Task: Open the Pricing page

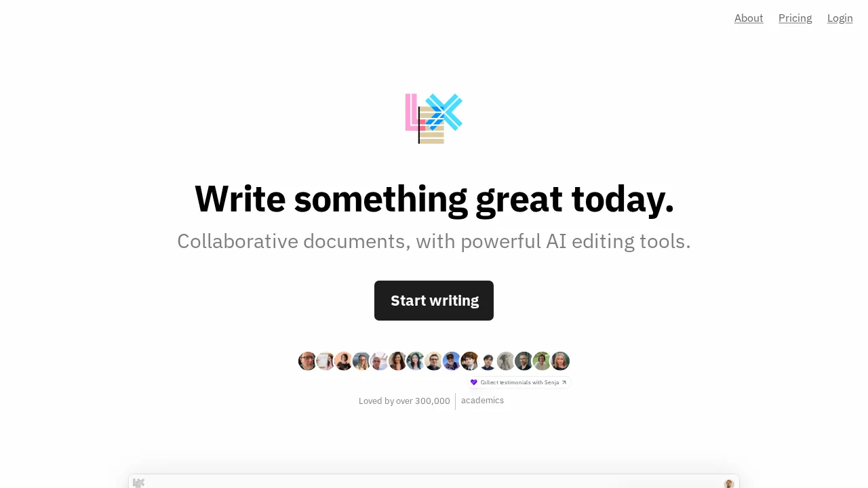Action: [795, 18]
